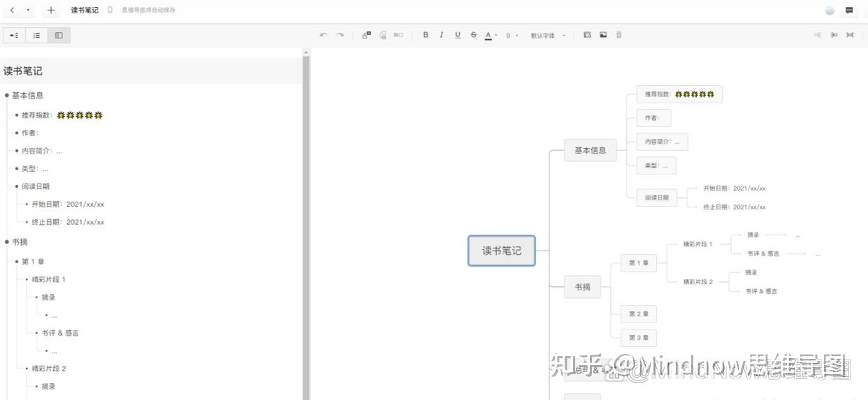Select 作者： row in the outline
The width and height of the screenshot is (868, 400).
pos(30,133)
